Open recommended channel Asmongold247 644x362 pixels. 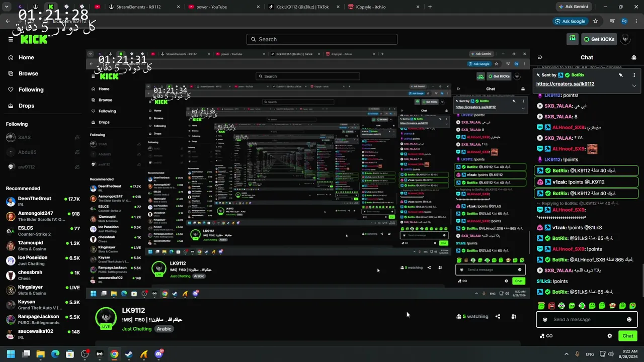coord(43,216)
